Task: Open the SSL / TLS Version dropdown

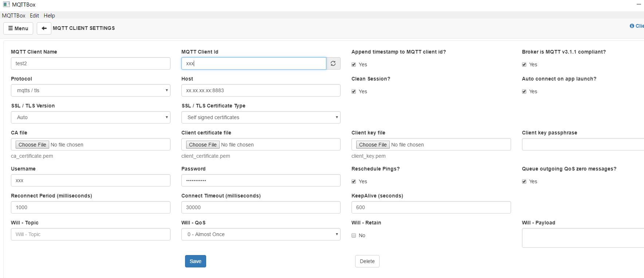Action: tap(91, 117)
